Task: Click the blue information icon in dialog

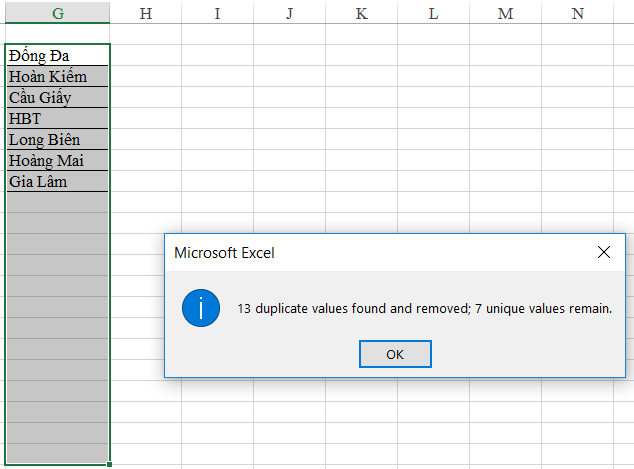Action: (201, 309)
